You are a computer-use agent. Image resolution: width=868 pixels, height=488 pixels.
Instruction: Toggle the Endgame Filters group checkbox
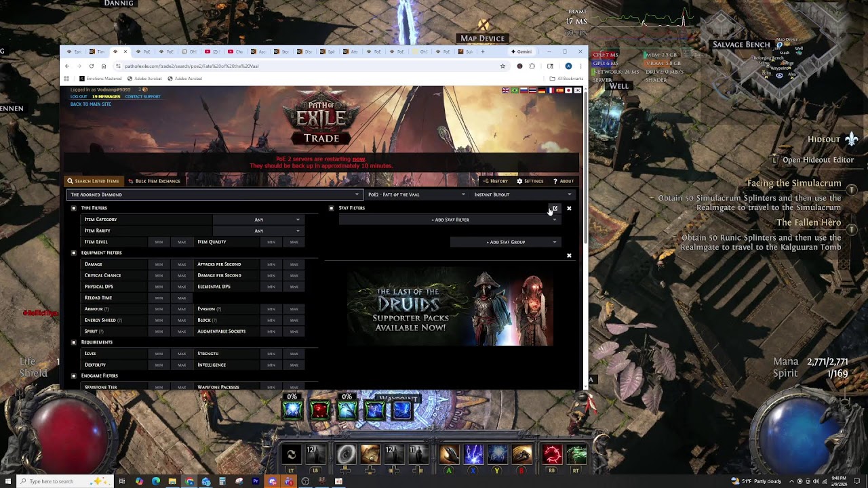point(74,375)
